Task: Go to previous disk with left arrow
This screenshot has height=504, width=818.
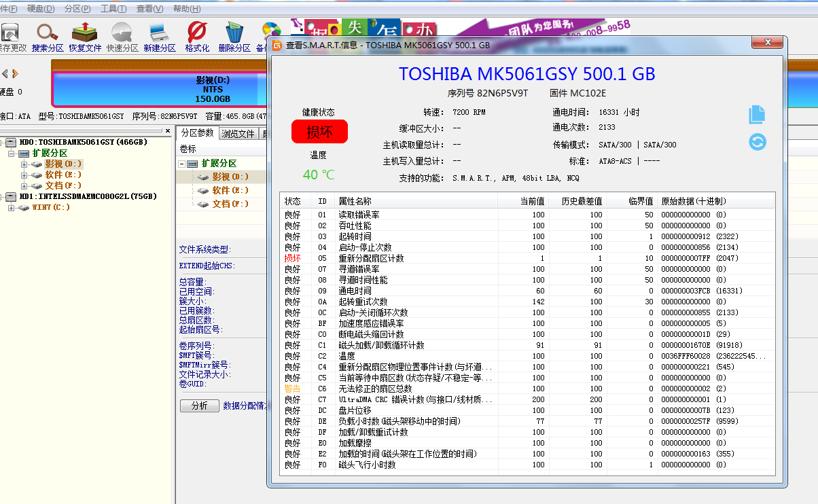Action: (5, 73)
